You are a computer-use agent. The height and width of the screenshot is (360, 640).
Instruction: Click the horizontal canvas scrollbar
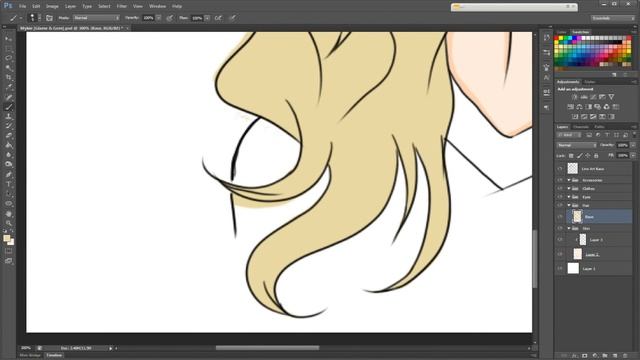click(267, 348)
